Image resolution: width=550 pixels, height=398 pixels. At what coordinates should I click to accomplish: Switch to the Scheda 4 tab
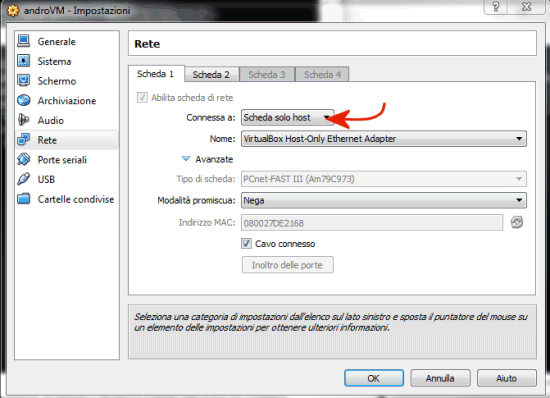(x=322, y=74)
